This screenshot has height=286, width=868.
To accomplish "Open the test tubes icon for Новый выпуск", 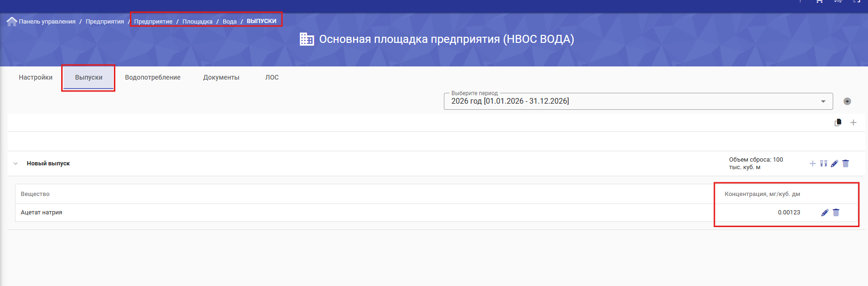I will tap(824, 163).
